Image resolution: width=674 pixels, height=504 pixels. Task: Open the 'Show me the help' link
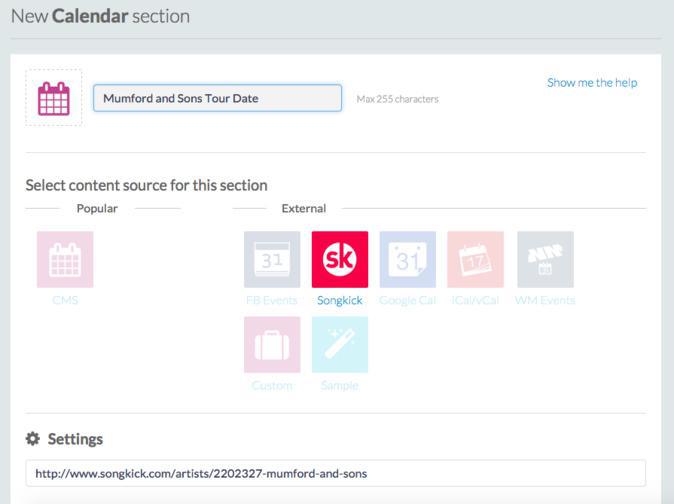[591, 83]
